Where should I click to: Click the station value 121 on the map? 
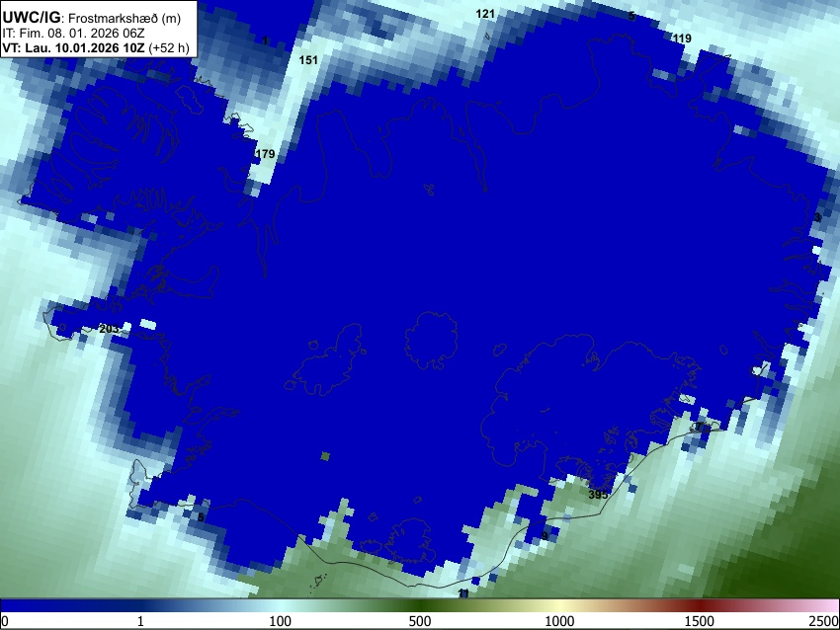(x=485, y=14)
